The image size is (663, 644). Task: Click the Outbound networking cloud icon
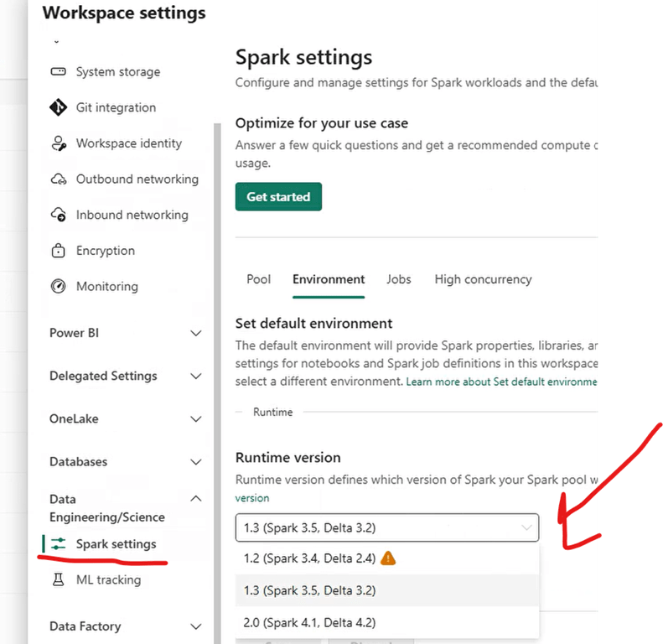pos(59,179)
